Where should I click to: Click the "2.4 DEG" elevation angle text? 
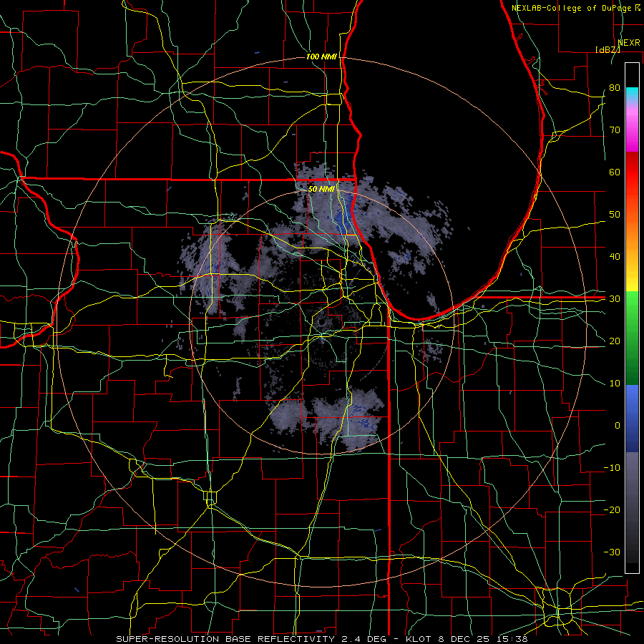coord(363,639)
